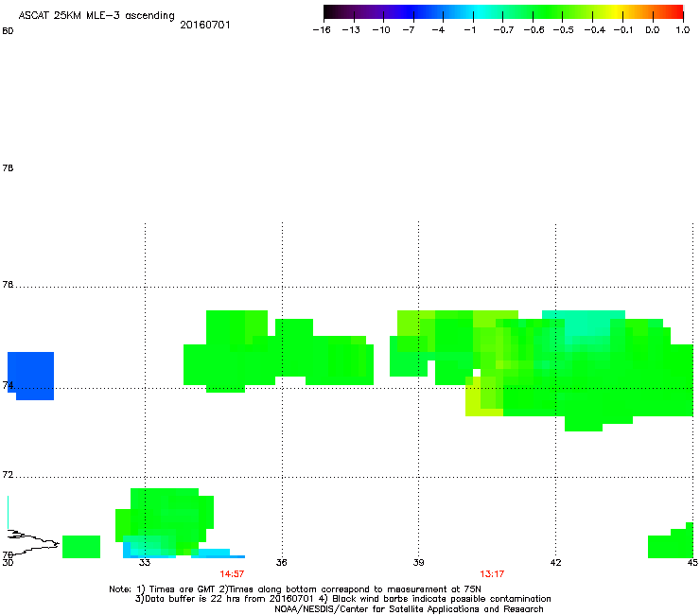The image size is (700, 615).
Task: Click the colorbar label -1
Action: [469, 30]
